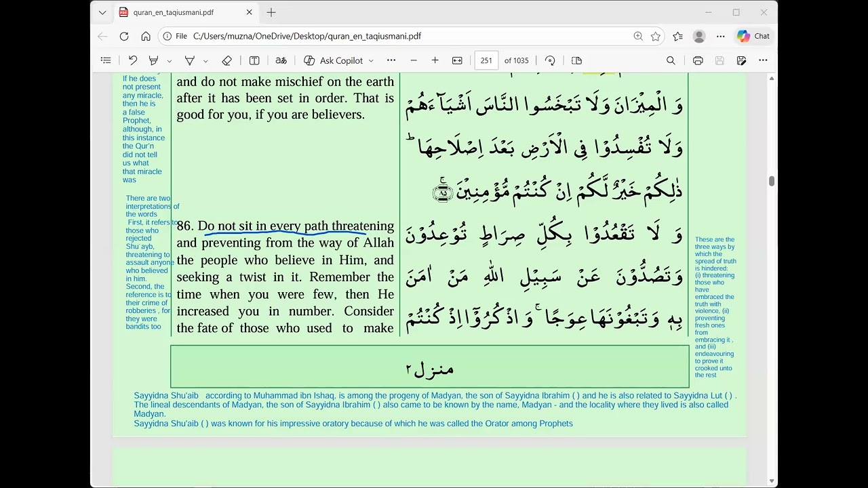Maximize the browser window
Viewport: 868px width, 488px height.
736,12
